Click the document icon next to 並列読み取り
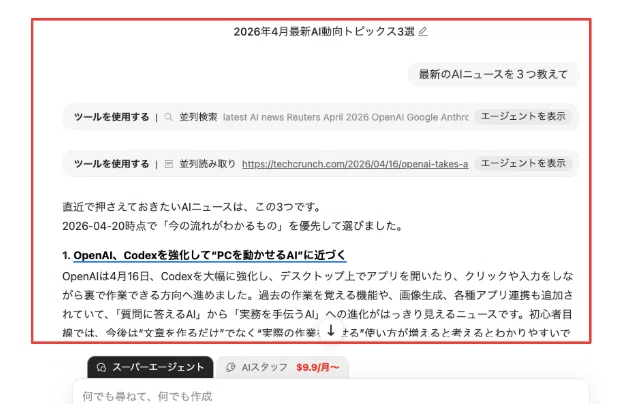633x410 pixels. pos(169,164)
